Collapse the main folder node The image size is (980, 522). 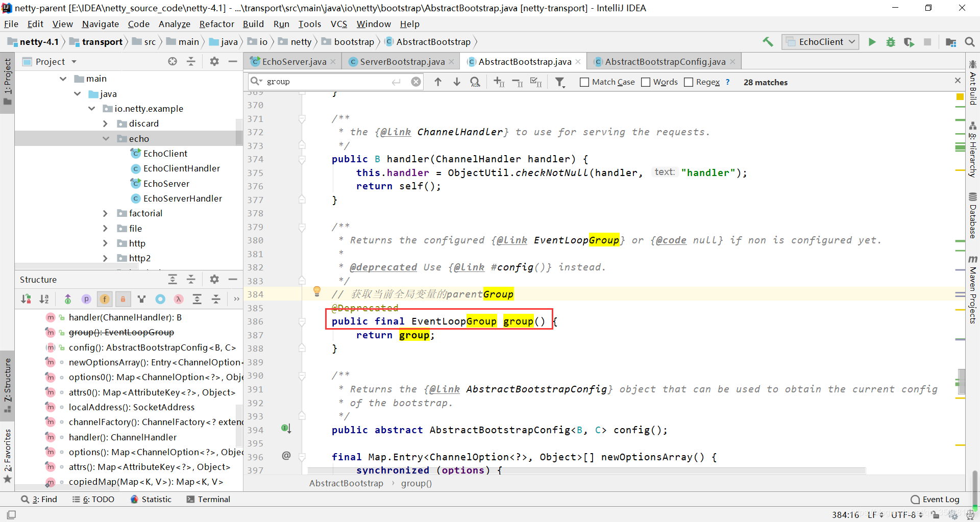click(x=63, y=79)
